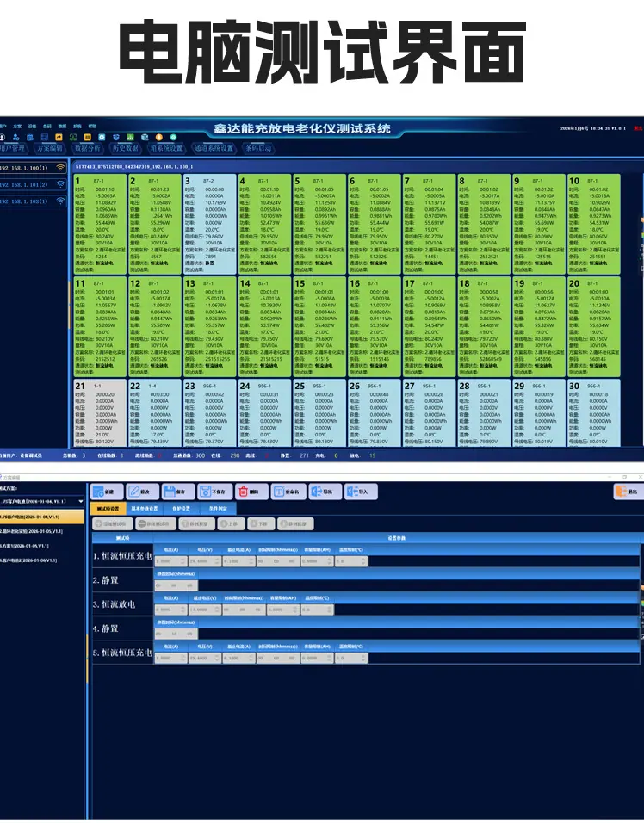
Task: Select device 192.168.1.101(2) in list
Action: (33, 185)
